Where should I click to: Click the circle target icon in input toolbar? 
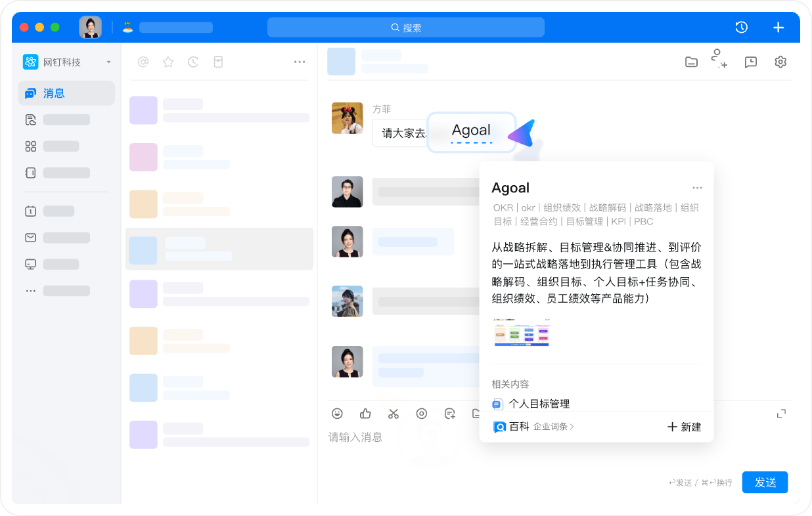pos(422,414)
